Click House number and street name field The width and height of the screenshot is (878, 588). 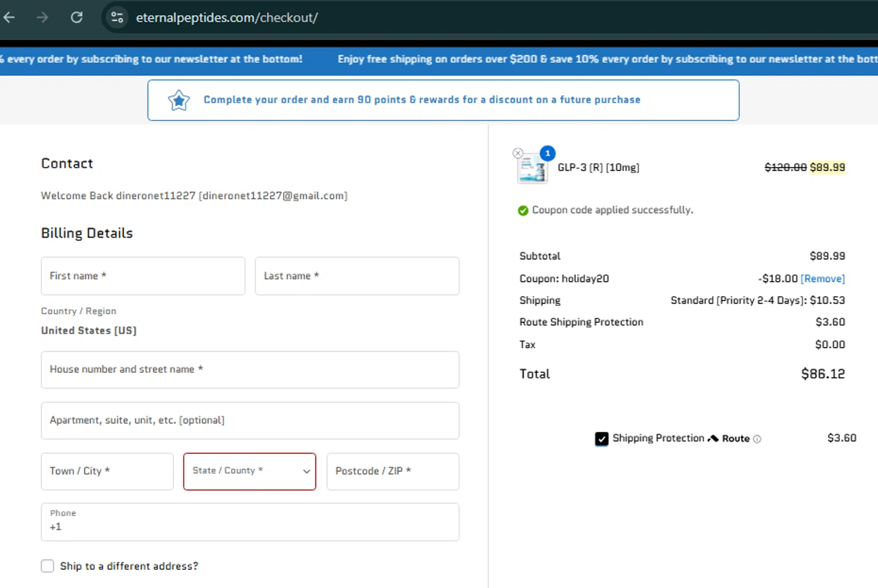coord(250,369)
